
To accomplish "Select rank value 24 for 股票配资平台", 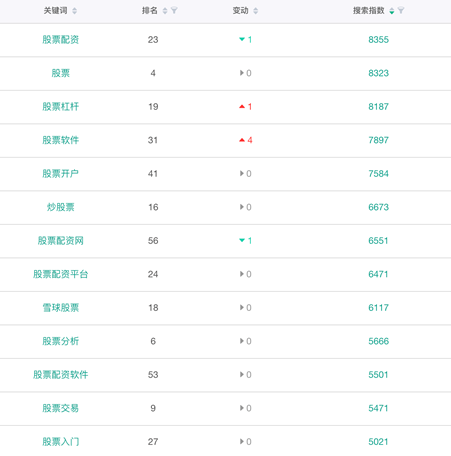I will (153, 274).
